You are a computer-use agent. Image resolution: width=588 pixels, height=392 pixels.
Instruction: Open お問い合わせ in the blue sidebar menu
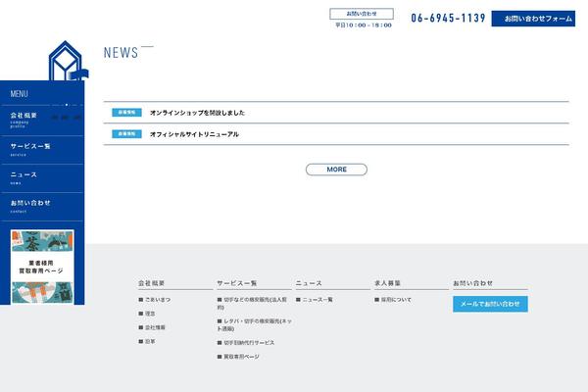pyautogui.click(x=42, y=207)
